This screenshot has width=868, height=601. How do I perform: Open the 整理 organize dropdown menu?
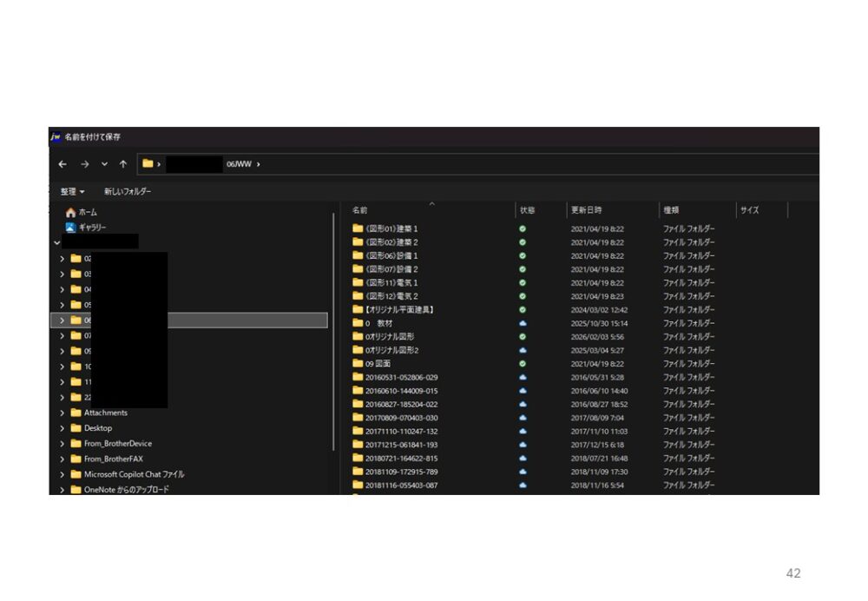tap(72, 191)
